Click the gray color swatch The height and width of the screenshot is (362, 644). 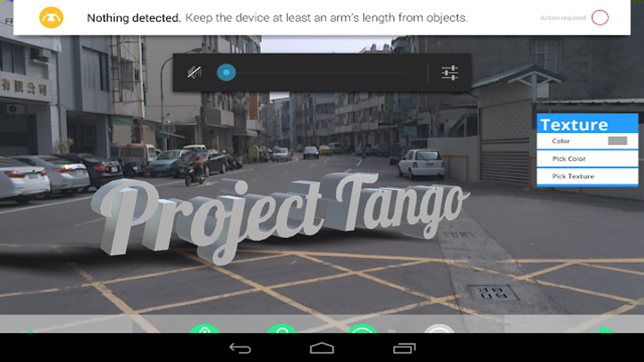tap(617, 141)
